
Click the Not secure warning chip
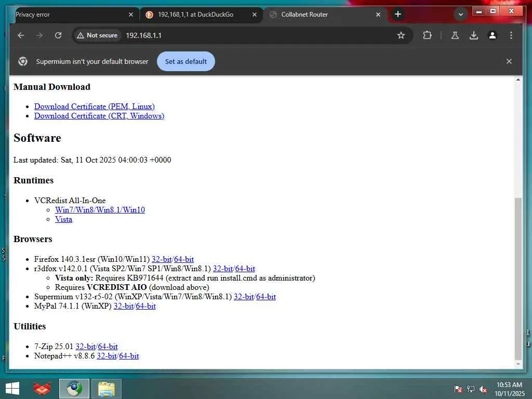click(97, 35)
